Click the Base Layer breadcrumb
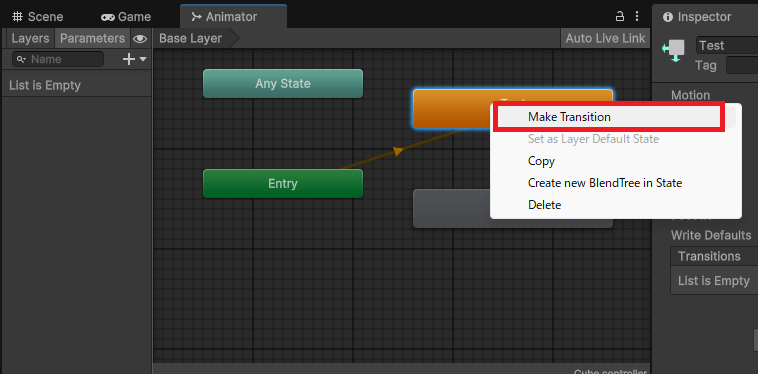 point(190,38)
